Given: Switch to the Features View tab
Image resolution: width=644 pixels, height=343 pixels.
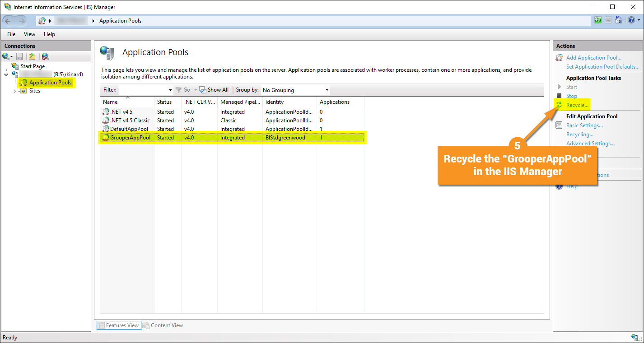Looking at the screenshot, I should [x=119, y=325].
